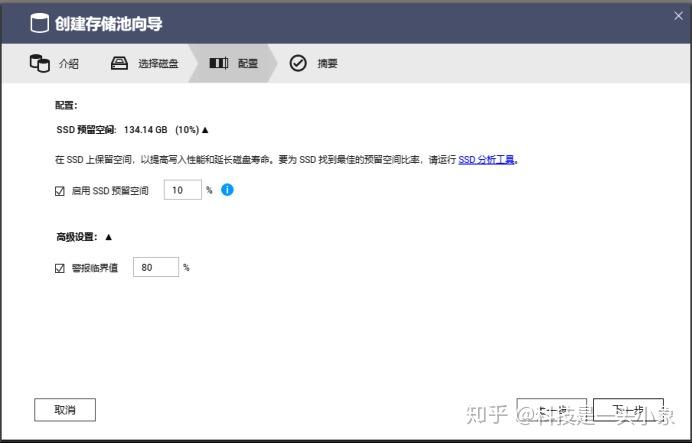Toggle 警报临界值 checkbox

(x=60, y=268)
